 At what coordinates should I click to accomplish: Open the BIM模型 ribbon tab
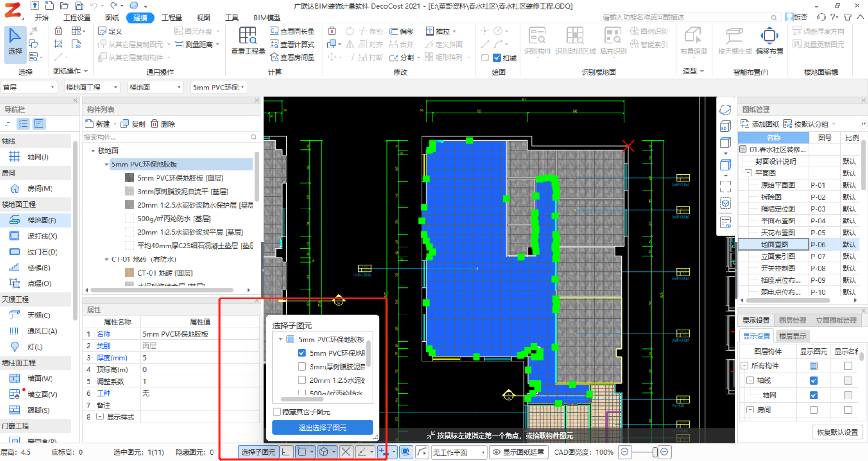(x=267, y=18)
